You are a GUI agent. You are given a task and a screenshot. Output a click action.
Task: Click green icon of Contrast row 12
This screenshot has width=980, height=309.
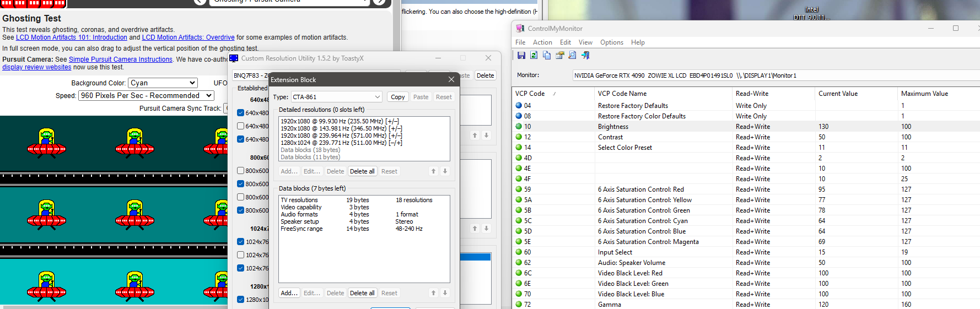coord(519,137)
